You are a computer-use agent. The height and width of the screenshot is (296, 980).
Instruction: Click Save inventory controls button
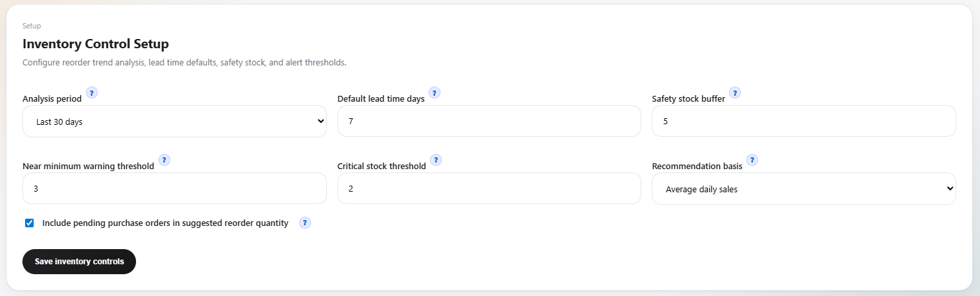tap(79, 262)
